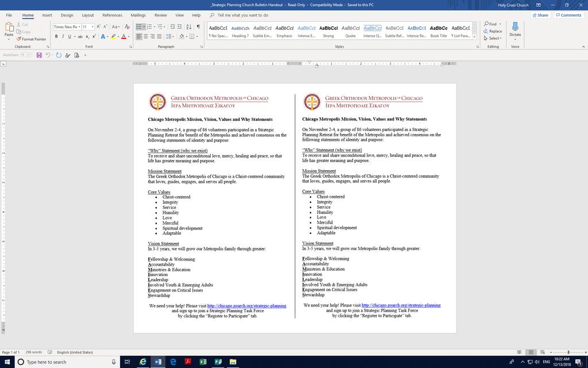Open the Review tab

(161, 16)
